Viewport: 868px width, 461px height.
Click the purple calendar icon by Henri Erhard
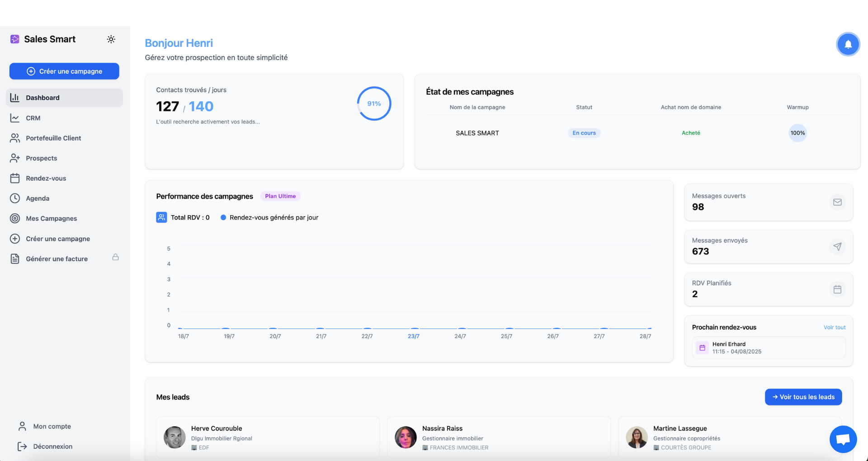702,348
